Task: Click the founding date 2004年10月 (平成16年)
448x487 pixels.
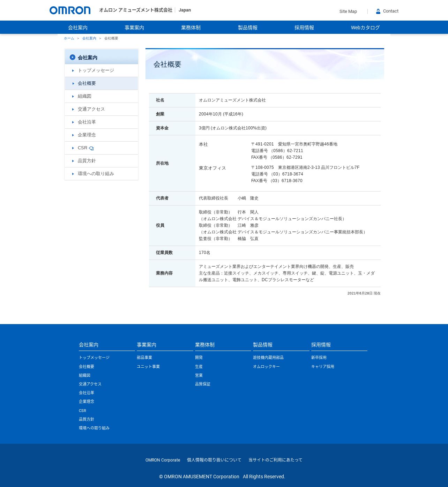Action: (x=221, y=114)
